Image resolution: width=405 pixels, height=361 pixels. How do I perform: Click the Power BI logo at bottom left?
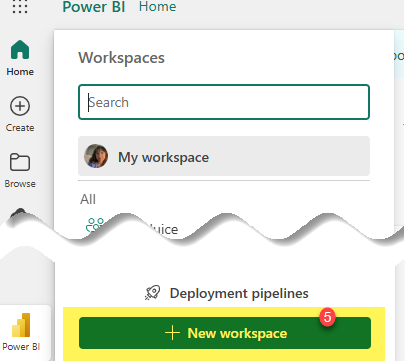(21, 325)
